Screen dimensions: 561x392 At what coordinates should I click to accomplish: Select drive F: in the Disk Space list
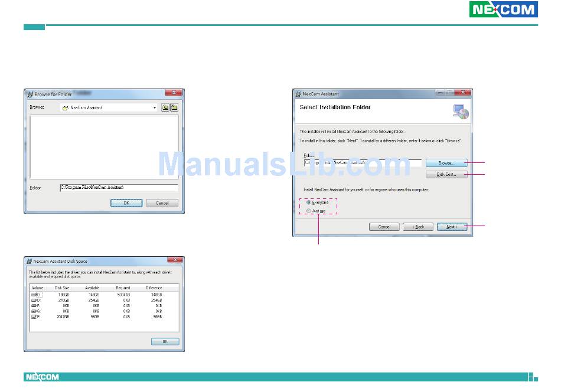(x=36, y=306)
